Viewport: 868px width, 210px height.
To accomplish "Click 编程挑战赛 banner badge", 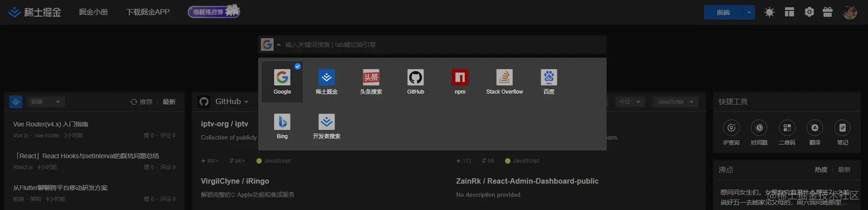I will [x=214, y=12].
